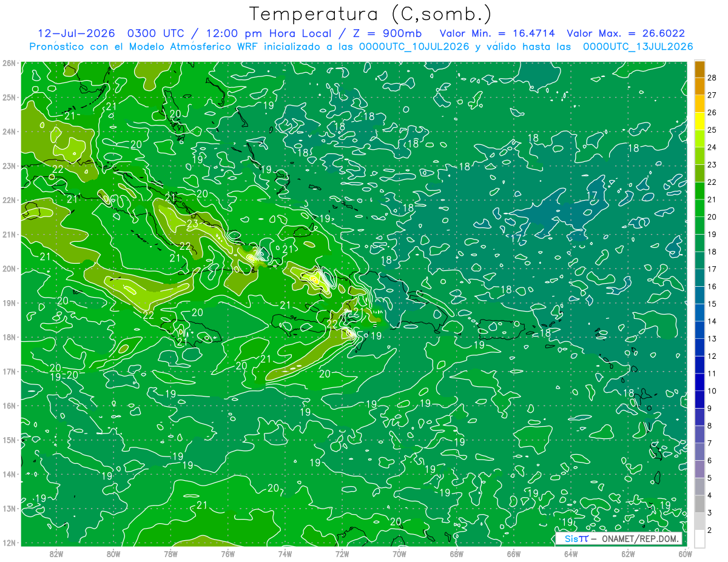This screenshot has width=728, height=562.
Task: Click the colorbar label "16"
Action: coord(712,286)
